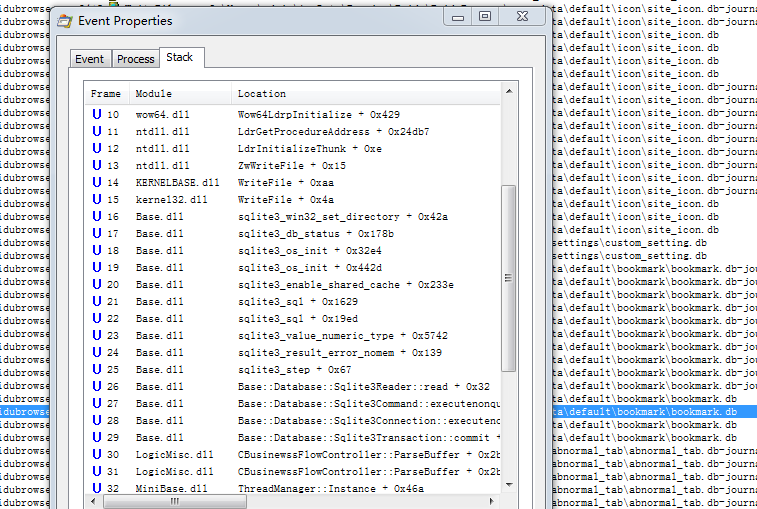This screenshot has width=757, height=509.
Task: Click the stack list scroll-up arrow
Action: point(509,91)
